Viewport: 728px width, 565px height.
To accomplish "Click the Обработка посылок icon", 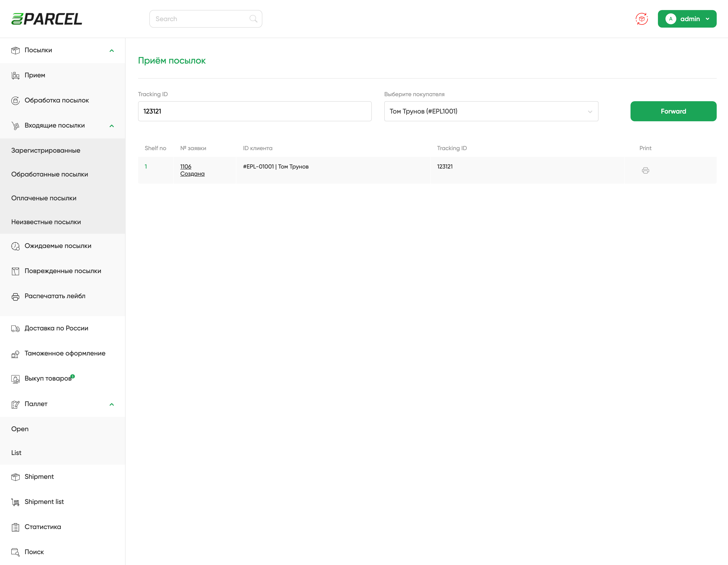I will [15, 101].
